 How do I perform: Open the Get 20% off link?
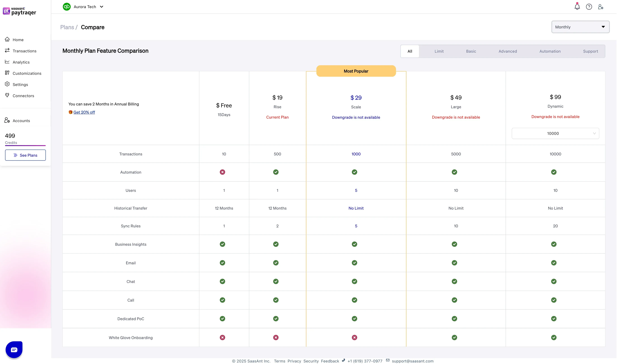(x=84, y=112)
